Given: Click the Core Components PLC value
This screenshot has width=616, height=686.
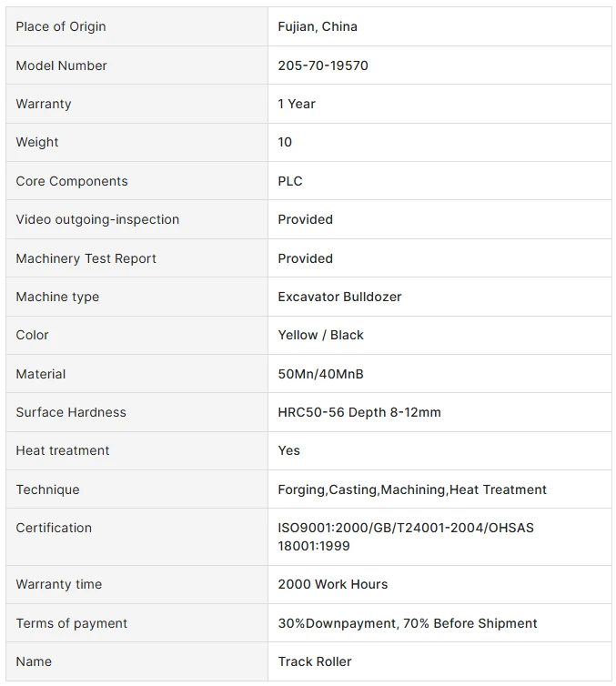Looking at the screenshot, I should coord(290,181).
